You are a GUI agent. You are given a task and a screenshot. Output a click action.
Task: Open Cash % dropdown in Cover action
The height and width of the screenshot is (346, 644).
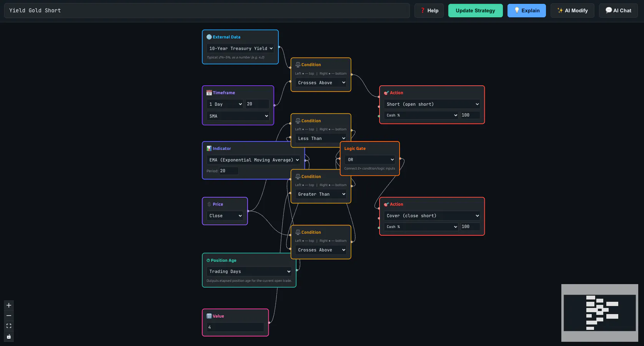click(421, 227)
